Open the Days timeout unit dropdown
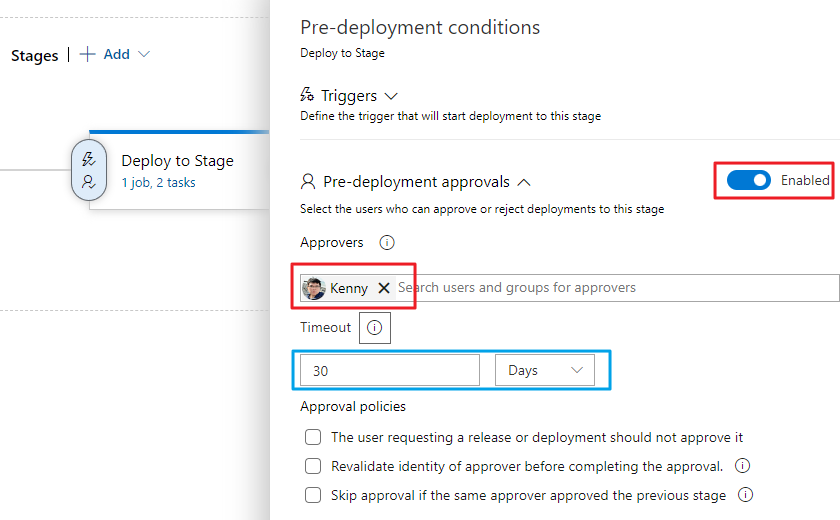 click(545, 370)
